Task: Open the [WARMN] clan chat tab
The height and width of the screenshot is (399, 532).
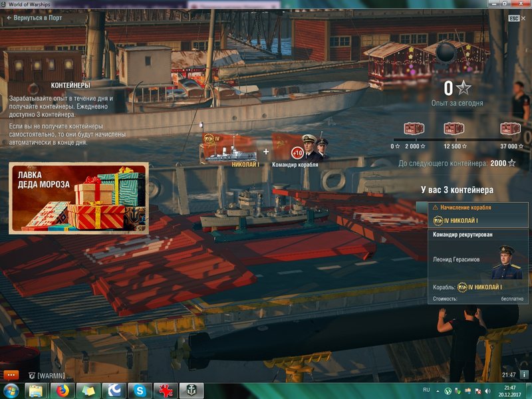Action: [51, 376]
